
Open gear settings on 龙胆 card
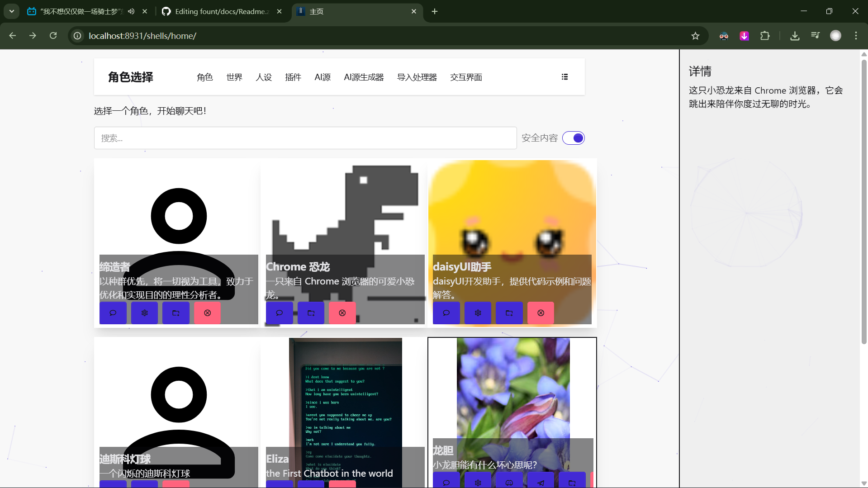(x=478, y=480)
